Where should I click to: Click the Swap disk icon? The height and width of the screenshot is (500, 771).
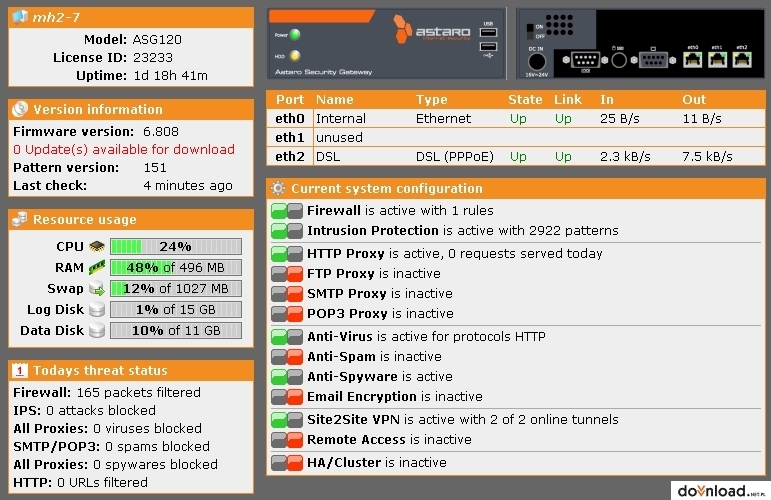(x=97, y=288)
